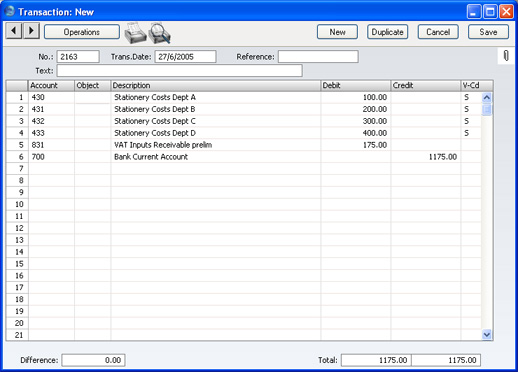
Task: Save the transaction
Action: point(488,32)
